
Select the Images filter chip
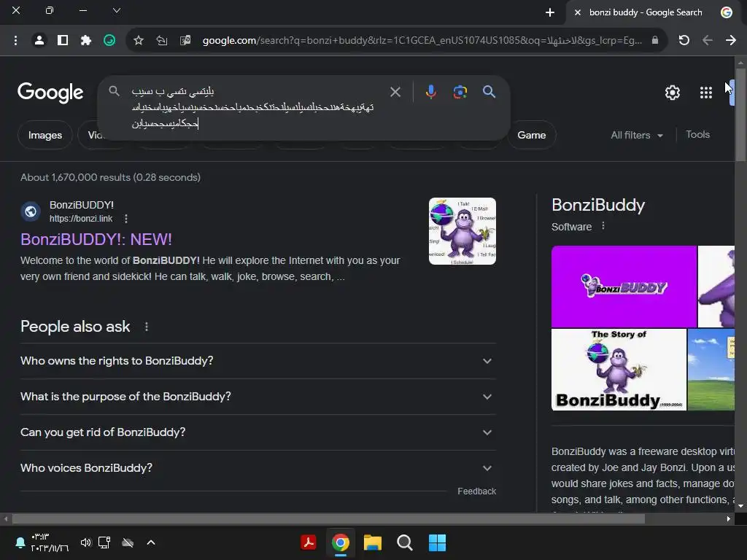click(44, 135)
